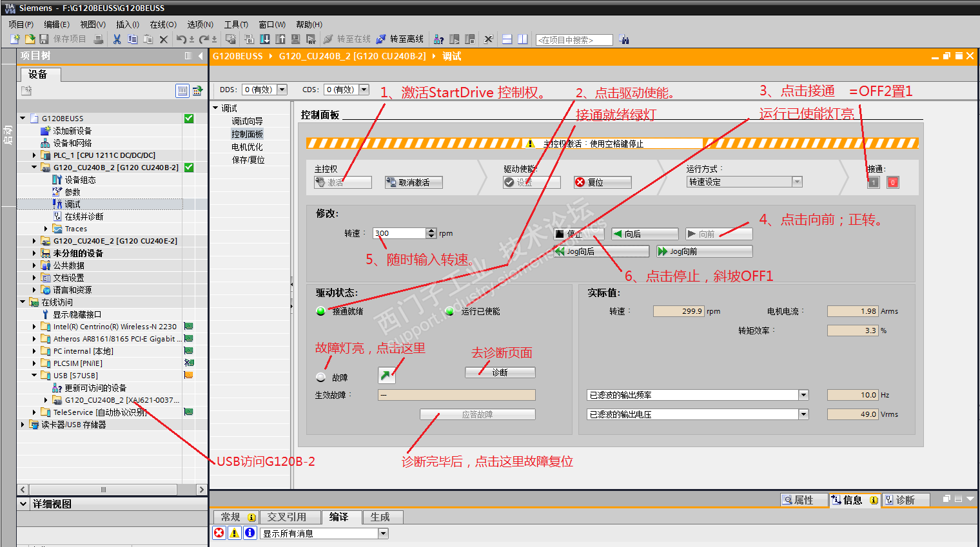The width and height of the screenshot is (980, 547).
Task: Open the 已滤波的输出电压 dropdown
Action: click(x=803, y=414)
